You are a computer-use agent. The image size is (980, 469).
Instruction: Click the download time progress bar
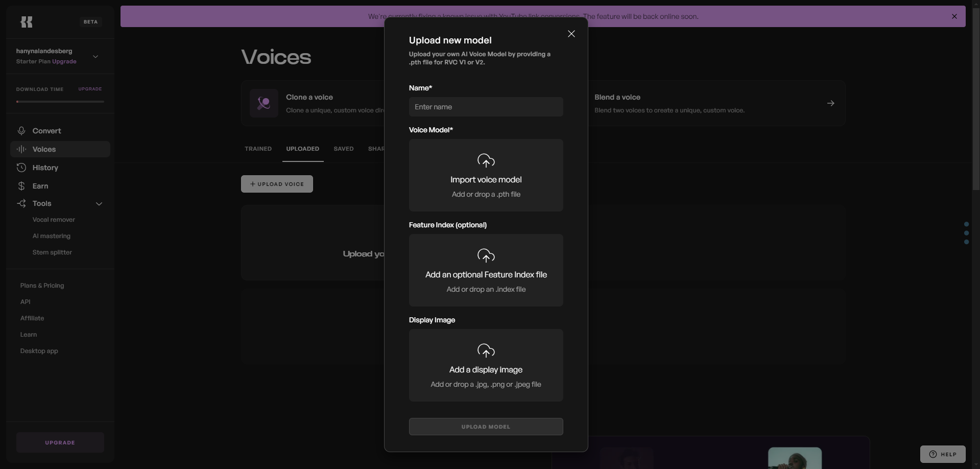click(60, 102)
